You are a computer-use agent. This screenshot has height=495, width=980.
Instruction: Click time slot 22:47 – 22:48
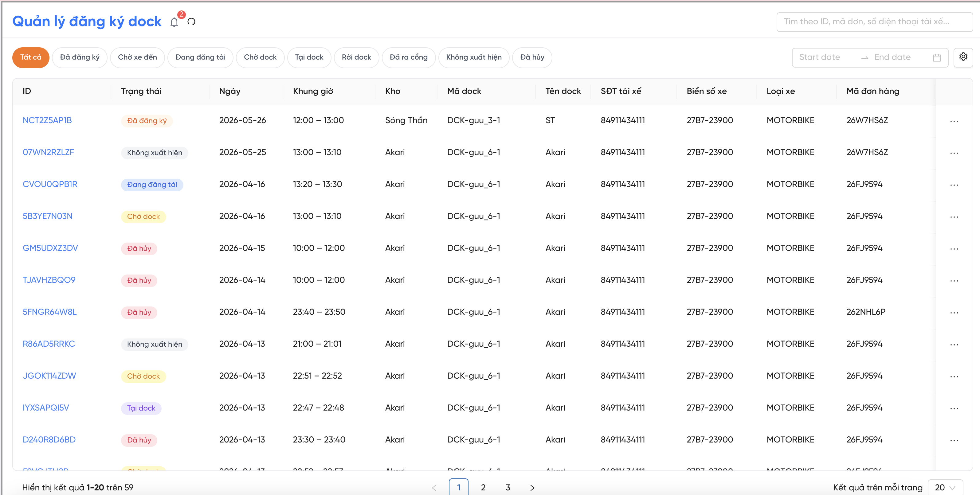(318, 408)
